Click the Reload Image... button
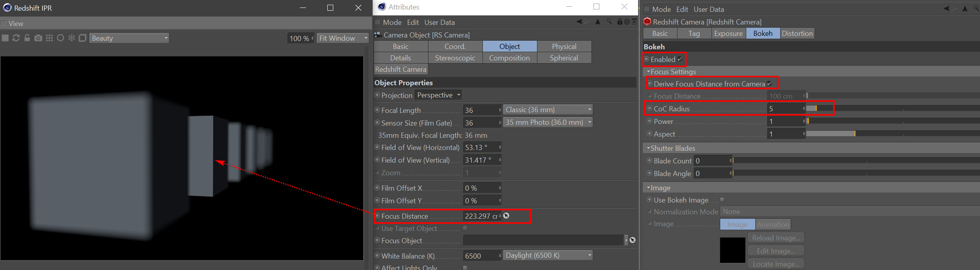 tap(776, 238)
